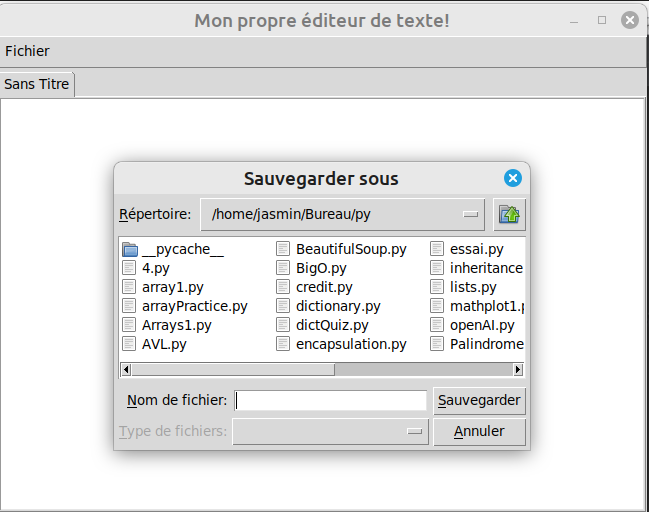
Task: Select encapsulation.py in the file list
Action: tap(351, 344)
